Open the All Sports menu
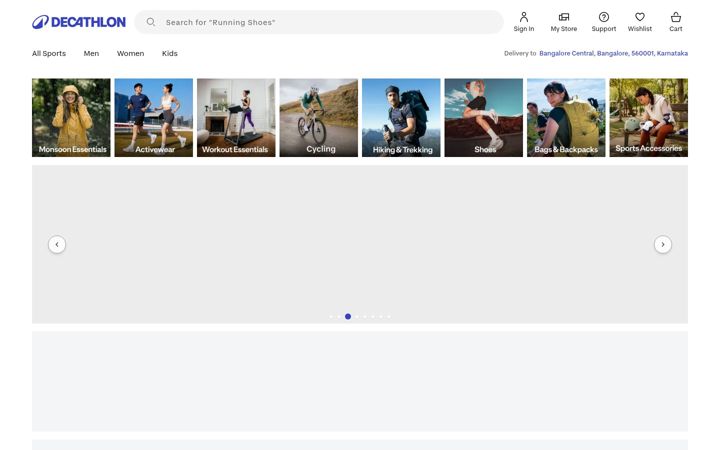This screenshot has height=450, width=720. pos(49,53)
